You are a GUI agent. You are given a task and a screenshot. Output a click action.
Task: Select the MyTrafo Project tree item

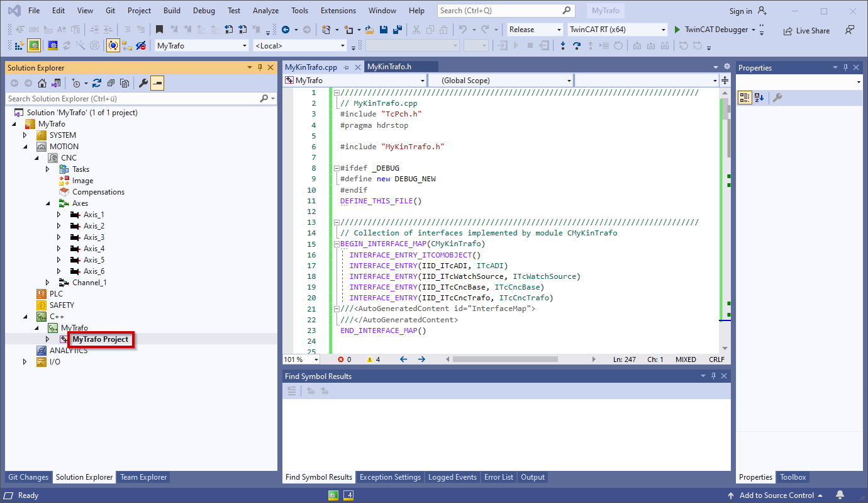pos(100,339)
